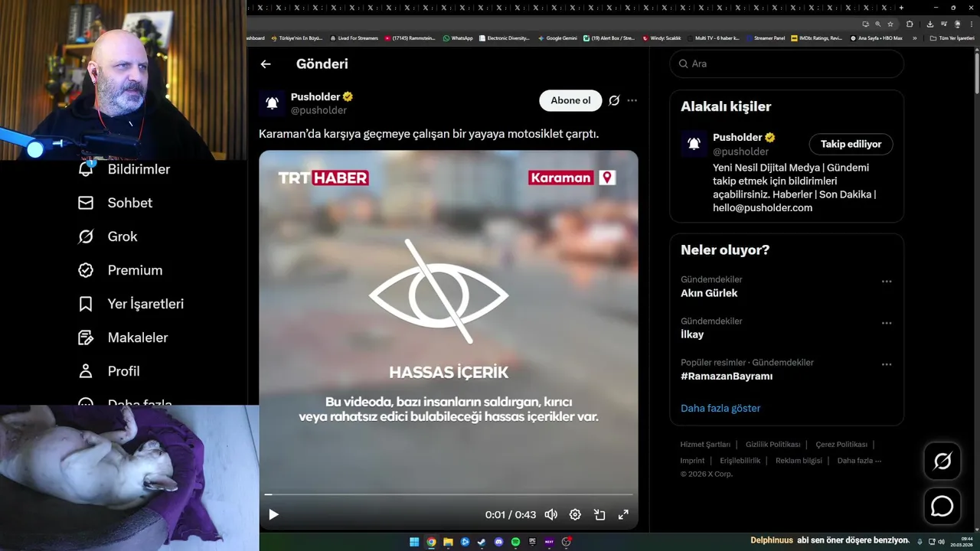Click the Grok icon beside Abone ol
The width and height of the screenshot is (980, 551).
614,100
